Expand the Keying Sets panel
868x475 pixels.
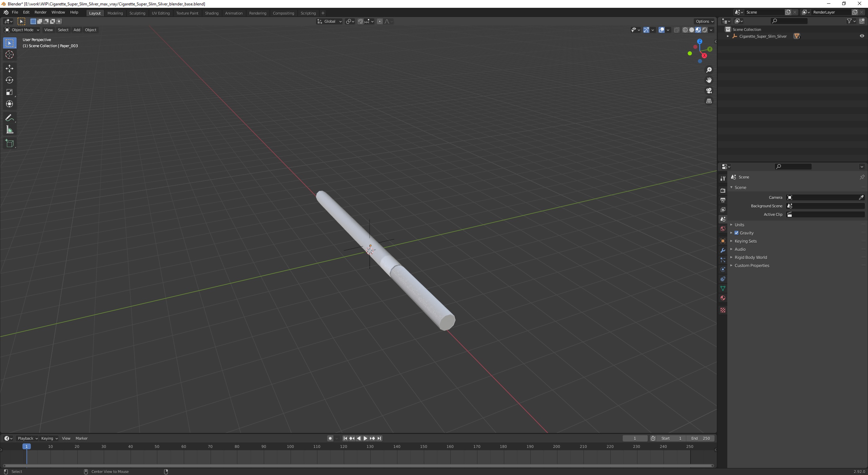745,241
